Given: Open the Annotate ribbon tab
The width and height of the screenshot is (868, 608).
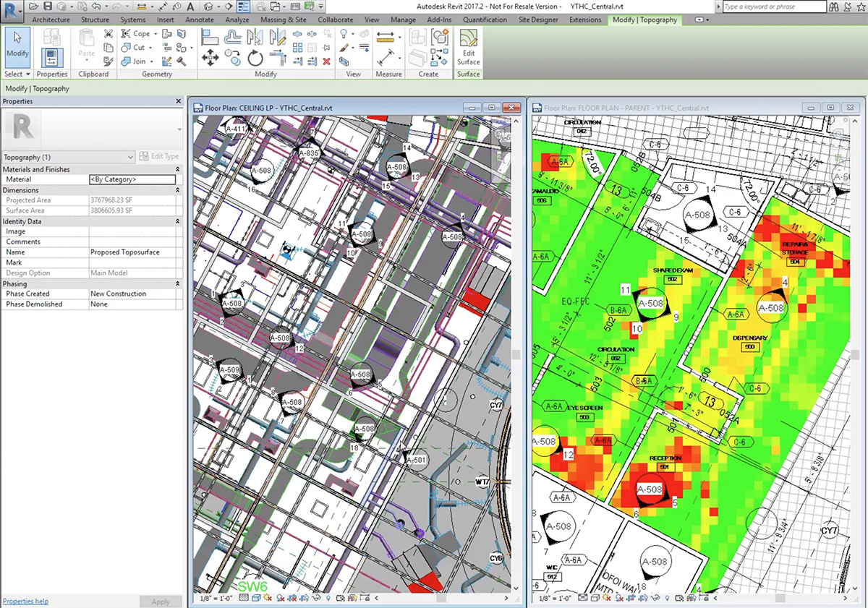Looking at the screenshot, I should tap(200, 20).
